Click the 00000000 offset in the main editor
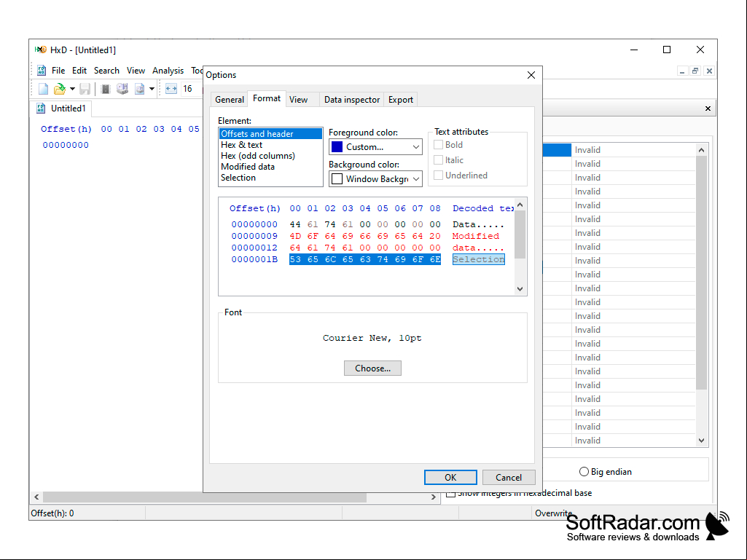This screenshot has height=560, width=747. tap(66, 145)
